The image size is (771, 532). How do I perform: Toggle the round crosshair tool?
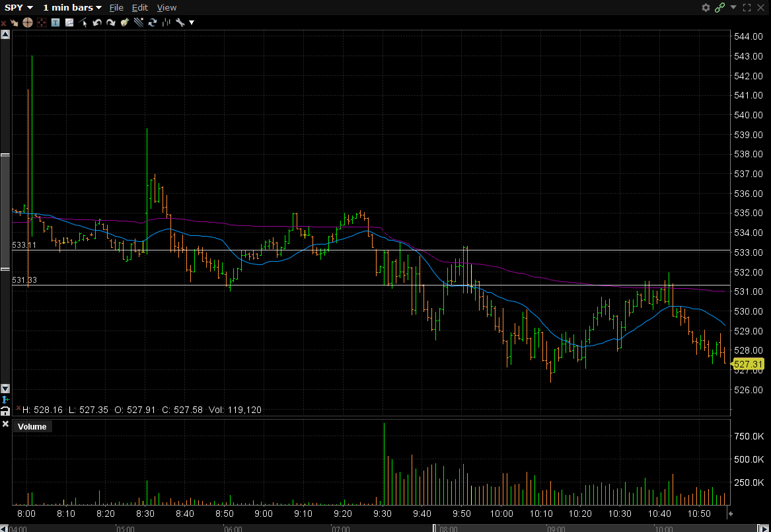pyautogui.click(x=28, y=22)
